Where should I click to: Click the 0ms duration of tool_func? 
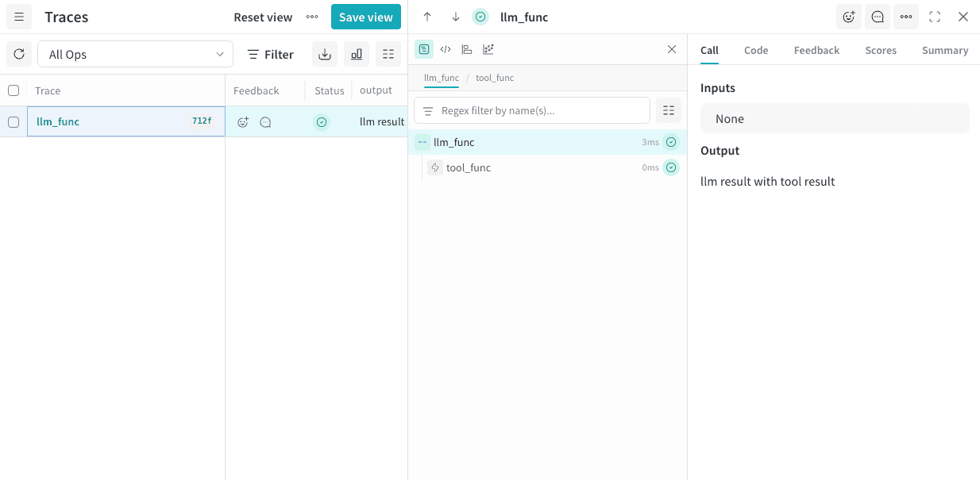point(650,167)
